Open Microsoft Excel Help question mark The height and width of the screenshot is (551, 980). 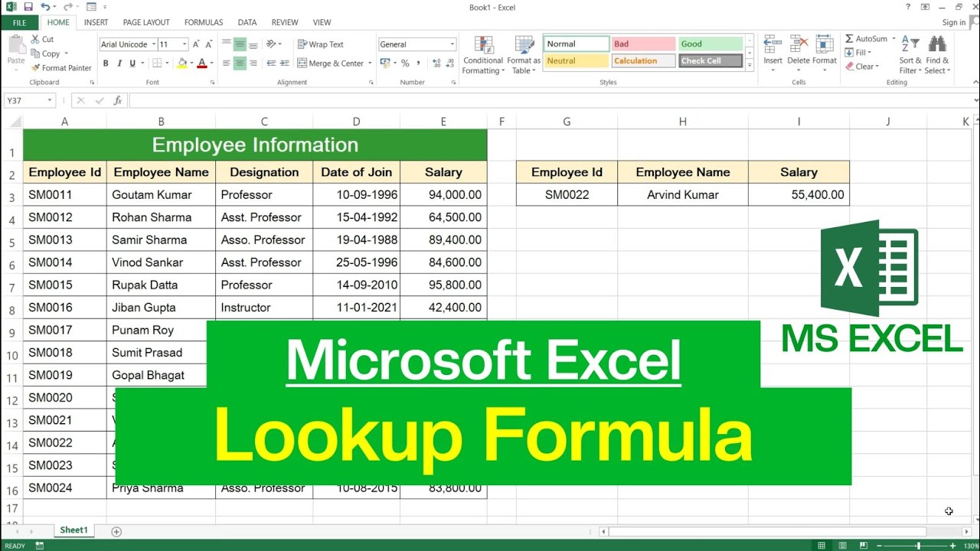tap(906, 7)
